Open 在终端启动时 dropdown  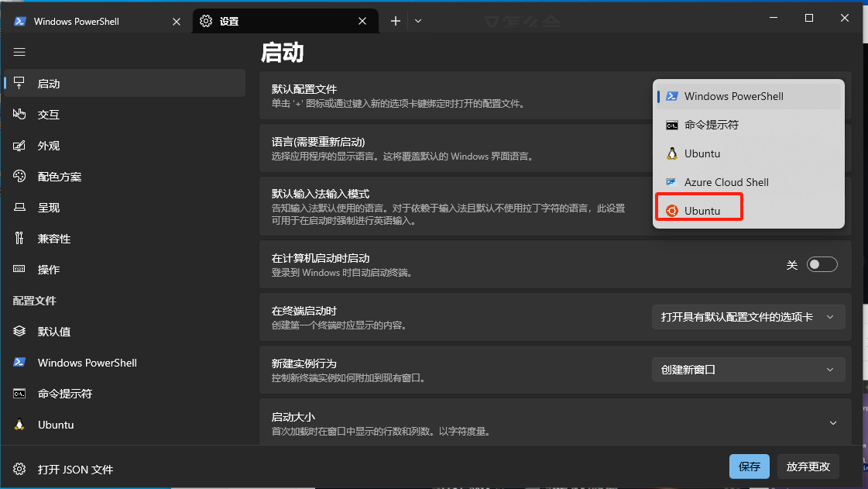pos(749,317)
